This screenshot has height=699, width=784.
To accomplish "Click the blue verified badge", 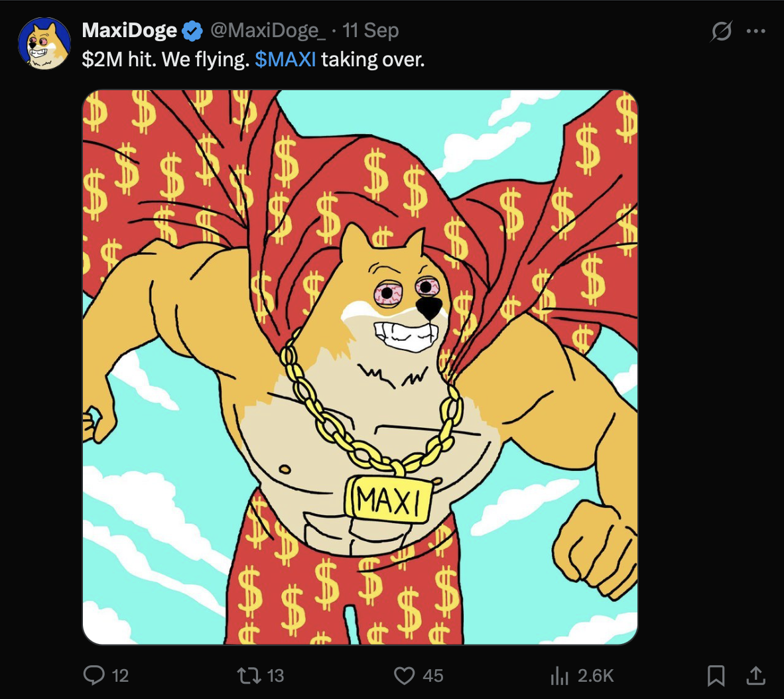I will point(192,31).
